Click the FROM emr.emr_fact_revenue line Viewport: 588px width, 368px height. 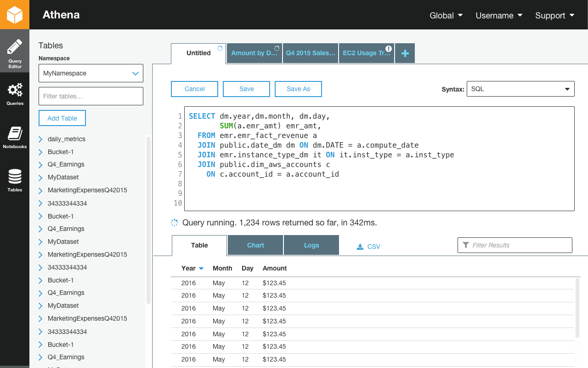pos(257,136)
